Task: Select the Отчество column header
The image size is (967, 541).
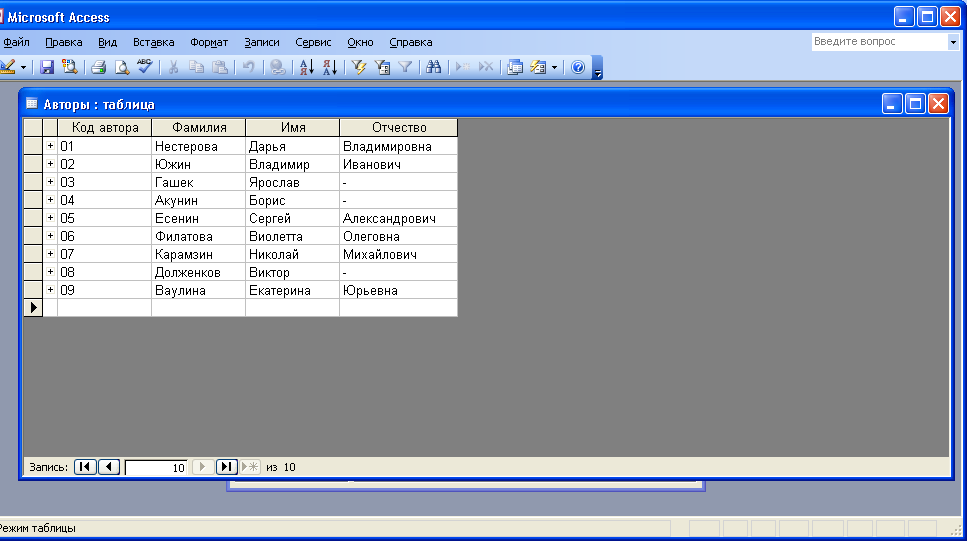Action: tap(399, 128)
